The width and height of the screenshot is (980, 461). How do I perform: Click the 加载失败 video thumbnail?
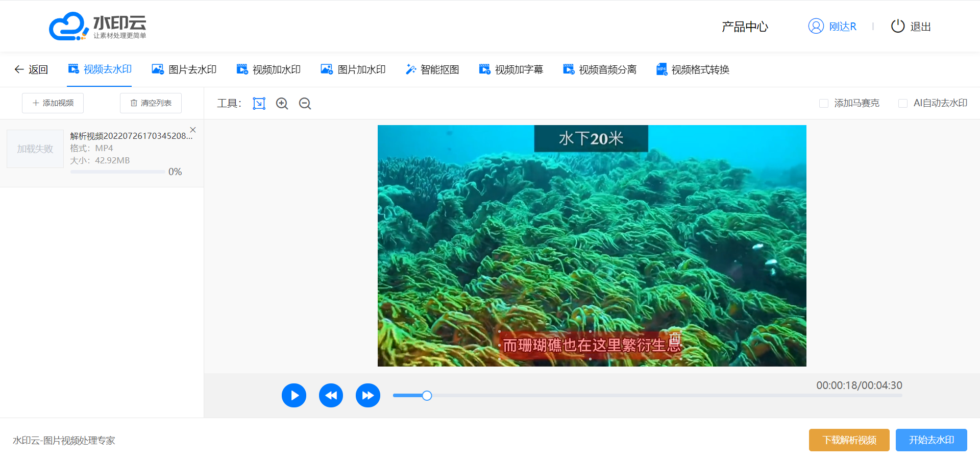(x=35, y=149)
